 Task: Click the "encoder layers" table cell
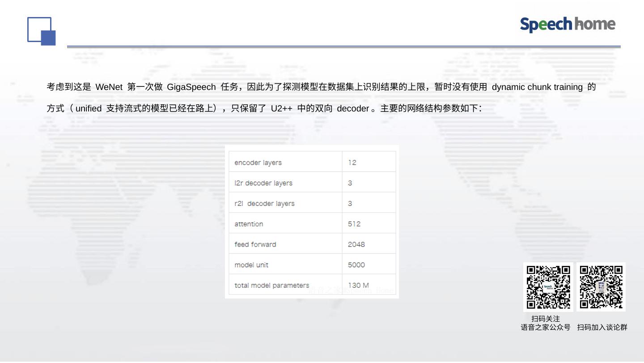coord(285,162)
